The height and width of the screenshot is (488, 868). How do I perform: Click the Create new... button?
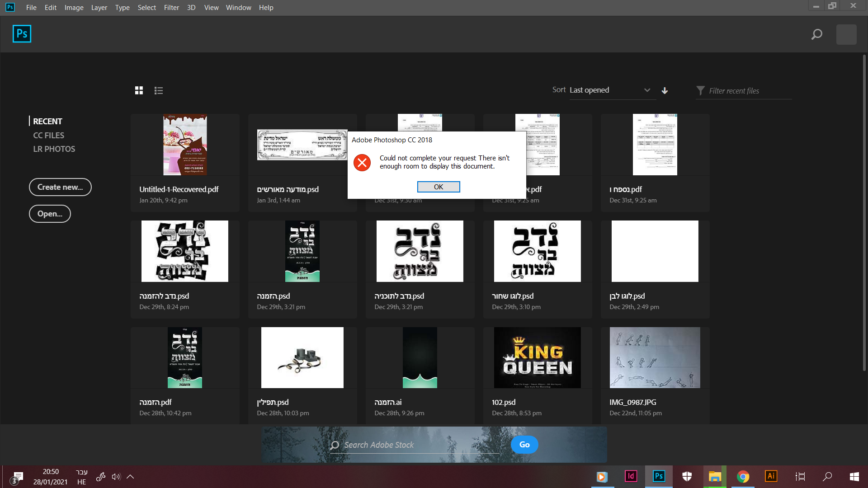[60, 187]
